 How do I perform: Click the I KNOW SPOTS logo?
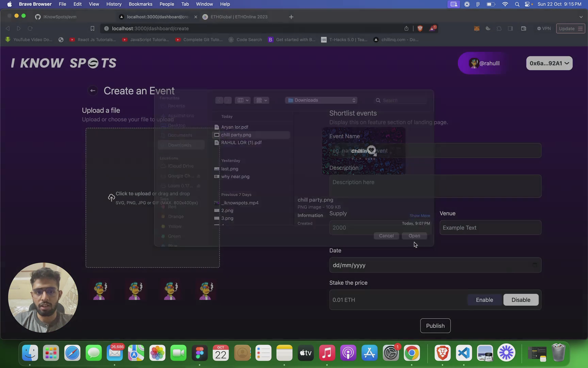64,63
